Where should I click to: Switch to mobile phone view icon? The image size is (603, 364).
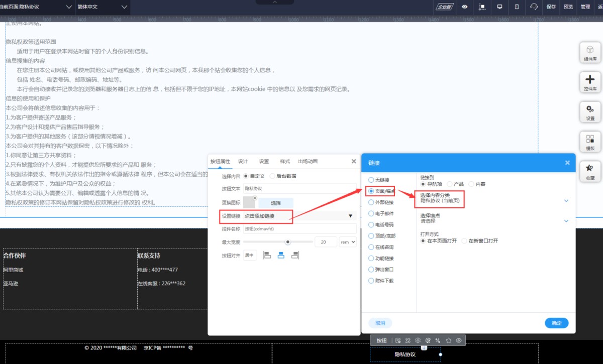[517, 7]
